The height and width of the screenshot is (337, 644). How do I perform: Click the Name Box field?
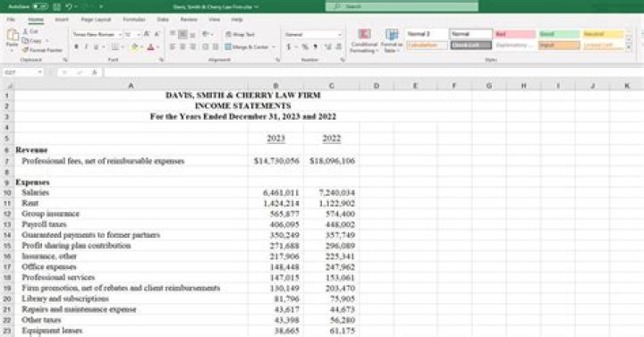point(22,72)
